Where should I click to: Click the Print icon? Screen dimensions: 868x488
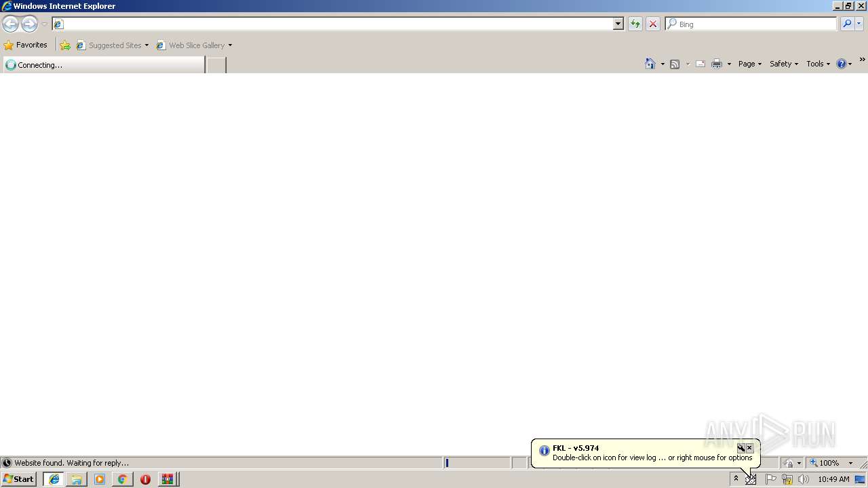[717, 64]
